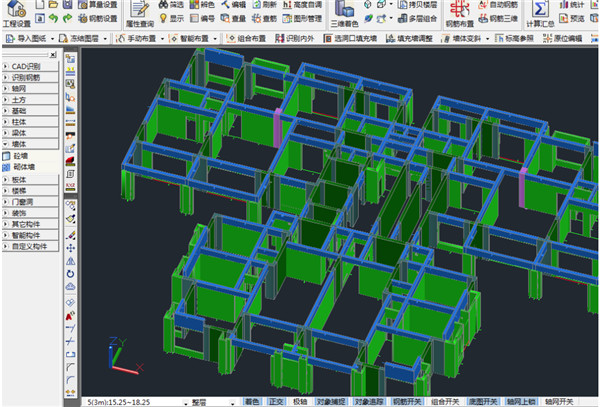Toggle 正交 ortho mode
The height and width of the screenshot is (407, 600).
tap(276, 402)
